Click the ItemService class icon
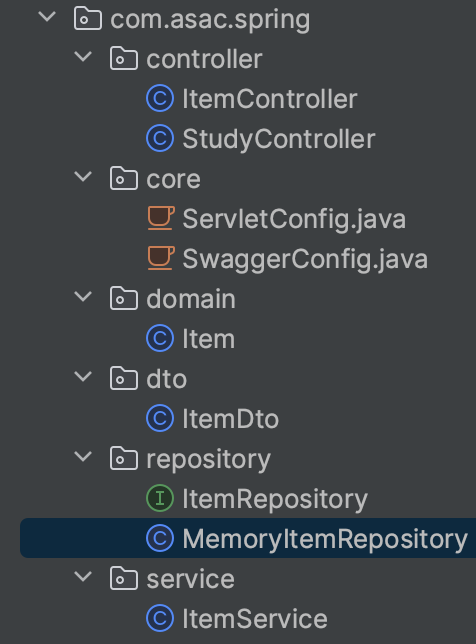 [160, 618]
